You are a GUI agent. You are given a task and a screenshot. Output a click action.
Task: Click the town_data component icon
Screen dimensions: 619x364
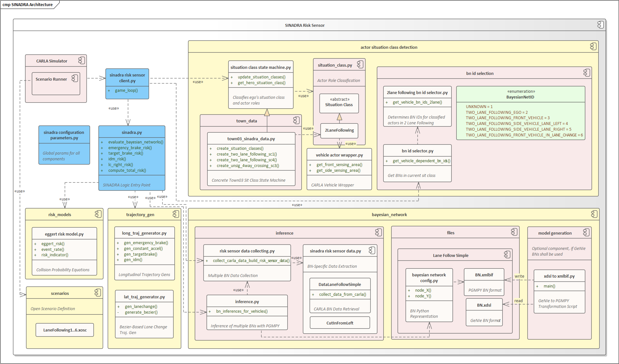pos(296,120)
